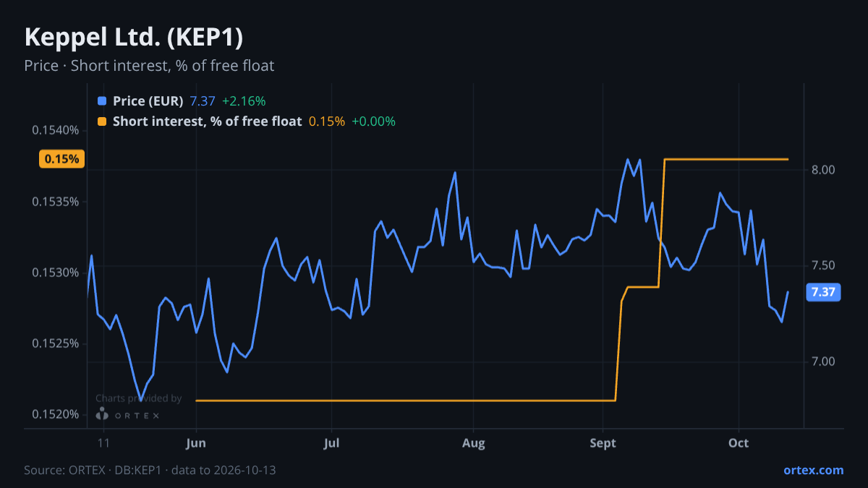
Task: Click the 0.1520% left axis label
Action: (56, 414)
